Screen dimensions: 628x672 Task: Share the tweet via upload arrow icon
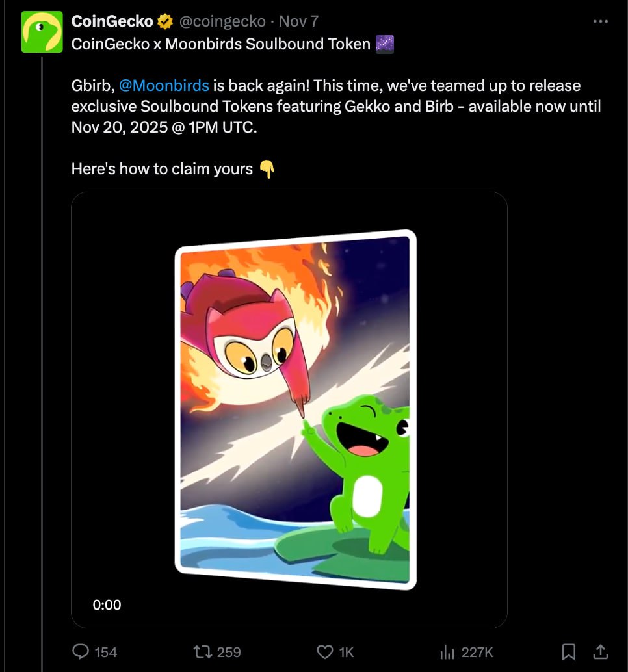click(601, 651)
